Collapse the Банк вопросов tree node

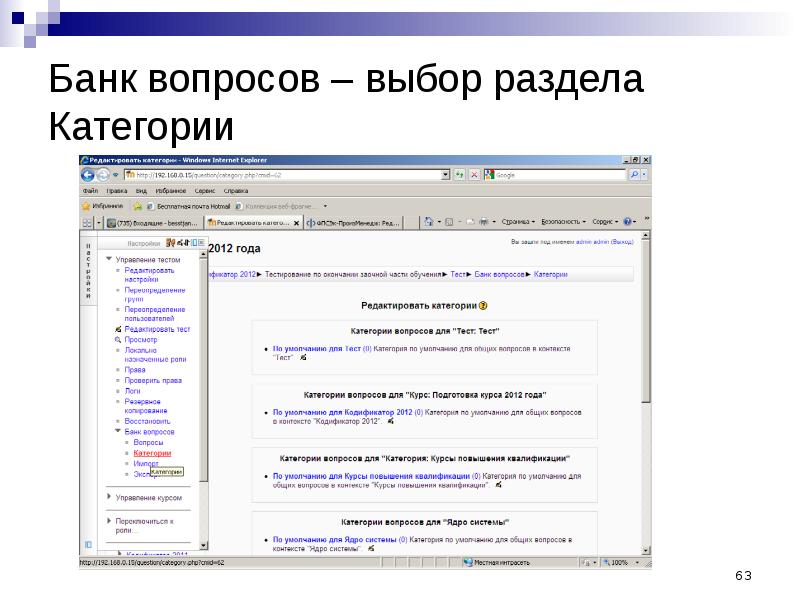pyautogui.click(x=119, y=431)
